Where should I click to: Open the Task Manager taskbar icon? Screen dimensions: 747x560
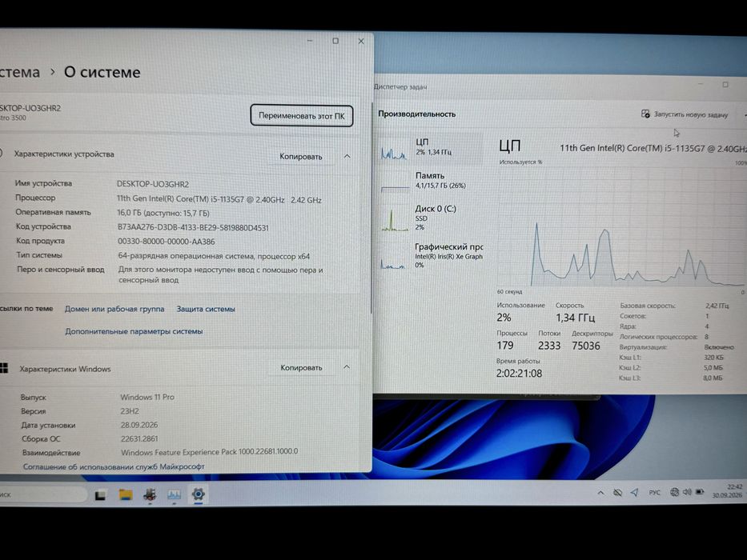[x=175, y=495]
